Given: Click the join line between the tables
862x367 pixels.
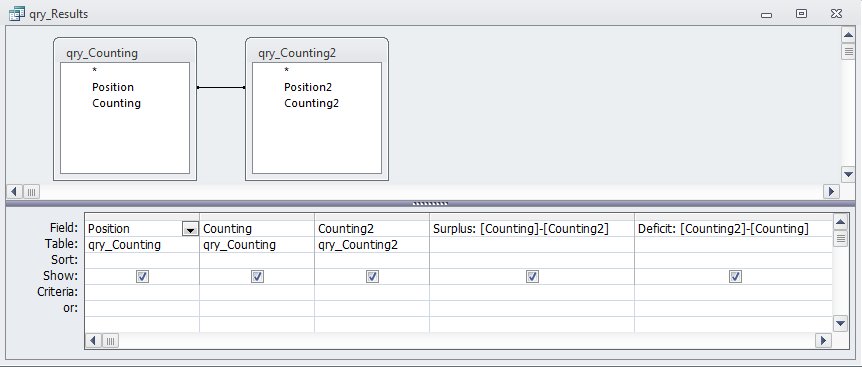Looking at the screenshot, I should pos(221,87).
